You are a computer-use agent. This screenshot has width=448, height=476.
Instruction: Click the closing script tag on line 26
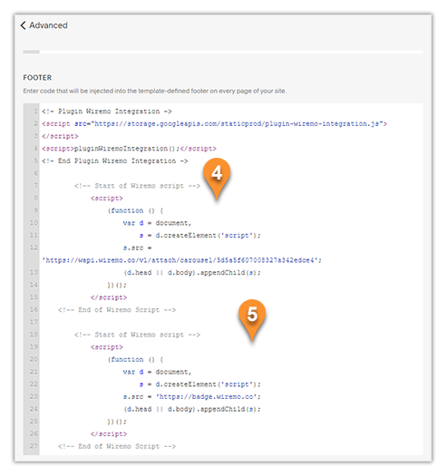(x=109, y=434)
